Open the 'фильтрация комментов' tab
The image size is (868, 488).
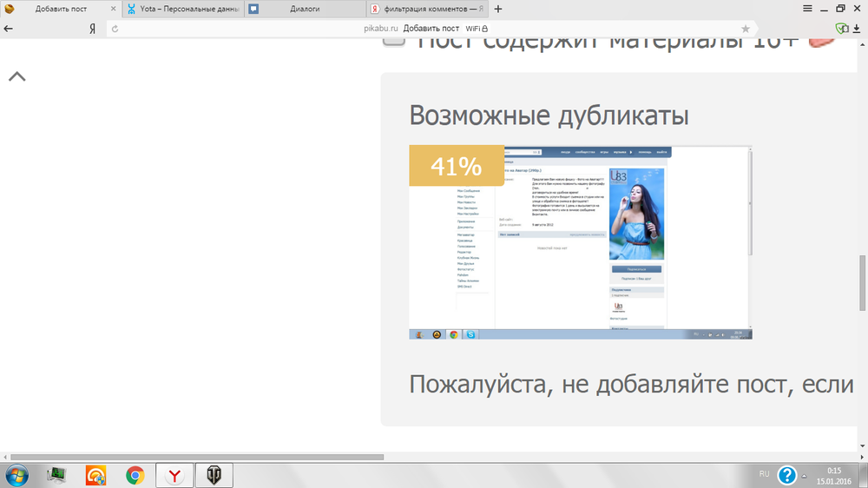425,10
